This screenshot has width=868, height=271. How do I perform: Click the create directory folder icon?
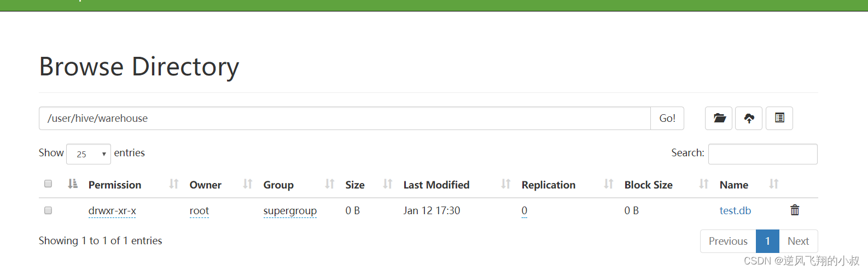719,118
